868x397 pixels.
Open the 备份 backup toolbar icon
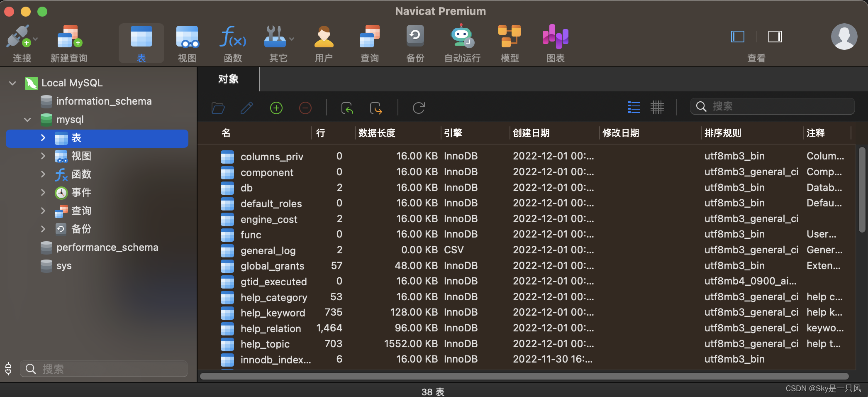click(415, 37)
